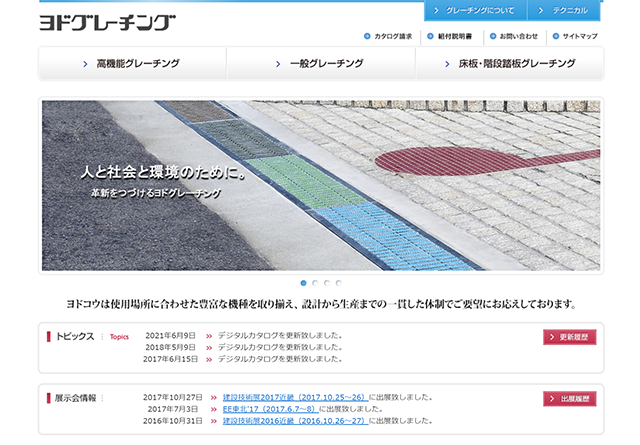640x445 pixels.
Task: Click the grating hero banner image
Action: (320, 185)
